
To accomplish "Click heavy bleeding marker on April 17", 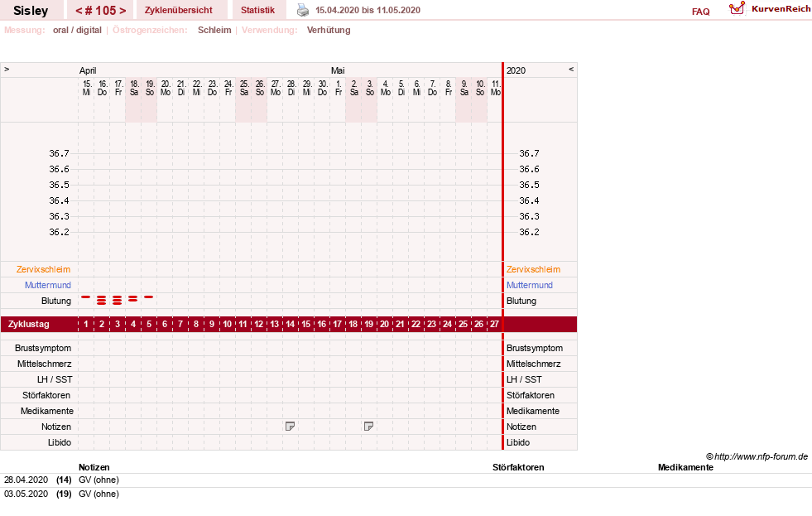I will point(118,300).
